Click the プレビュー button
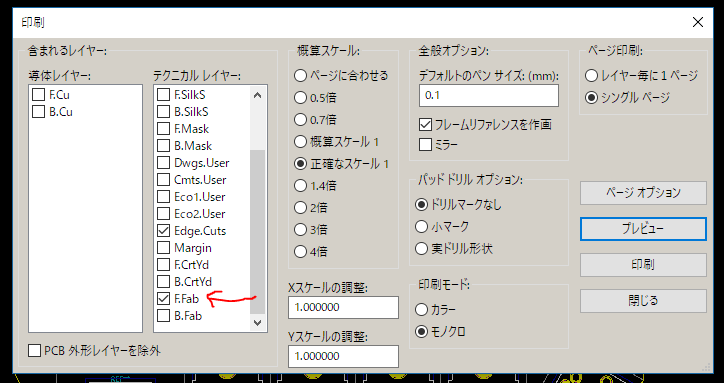This screenshot has height=383, width=724. (643, 229)
